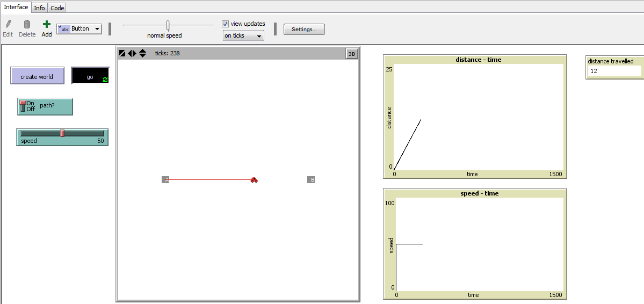Flip the path? On/Off switch
644x304 pixels.
23,106
